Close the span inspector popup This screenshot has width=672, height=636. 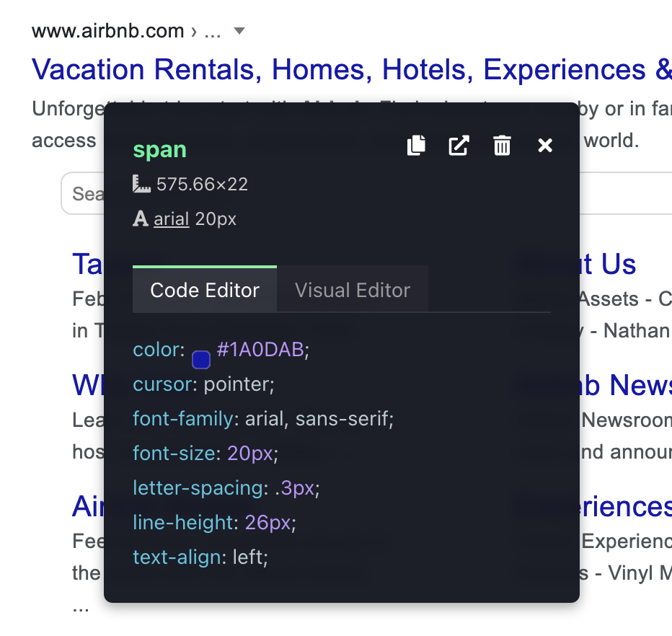(545, 145)
